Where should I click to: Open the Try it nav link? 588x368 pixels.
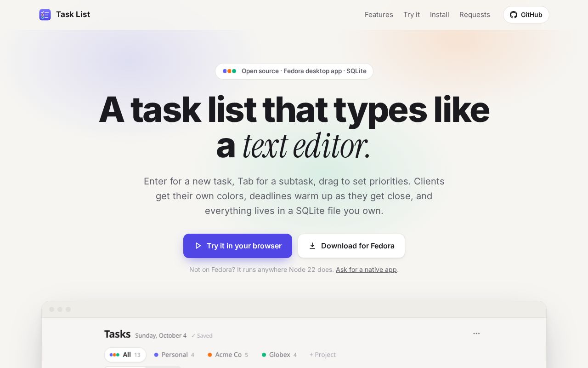412,15
